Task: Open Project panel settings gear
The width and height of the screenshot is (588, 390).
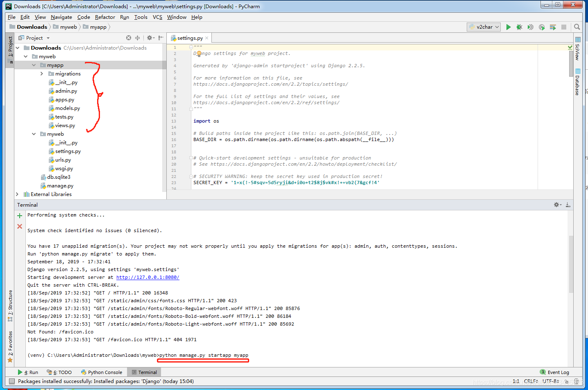Action: (150, 38)
